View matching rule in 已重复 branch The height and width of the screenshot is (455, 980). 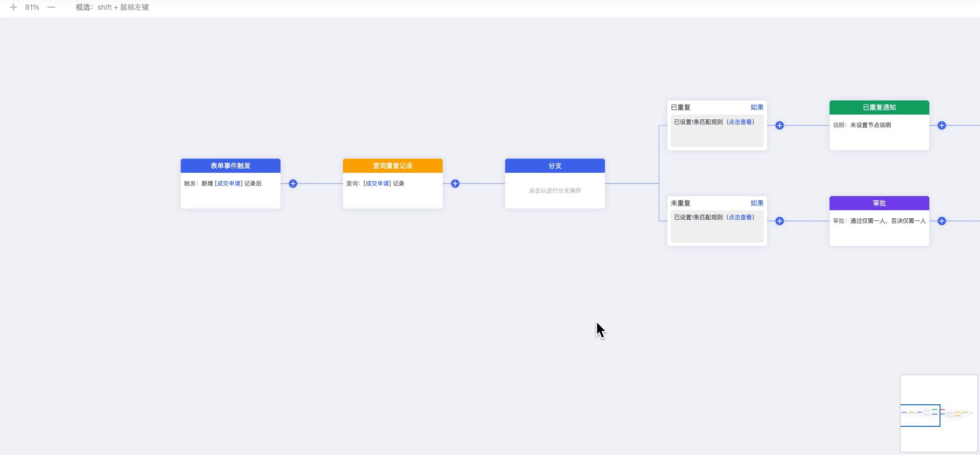(x=741, y=122)
